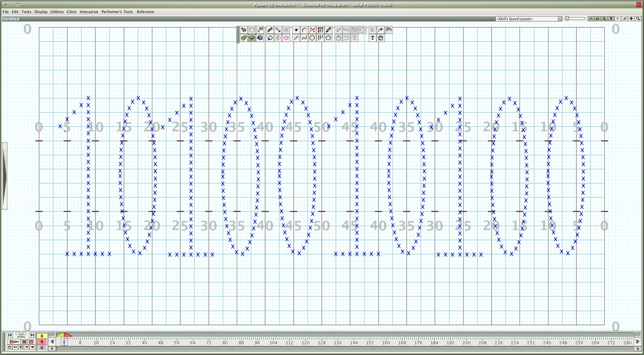Click the magnifier zoom button top right
Image resolution: width=644 pixels, height=355 pixels.
tap(638, 19)
